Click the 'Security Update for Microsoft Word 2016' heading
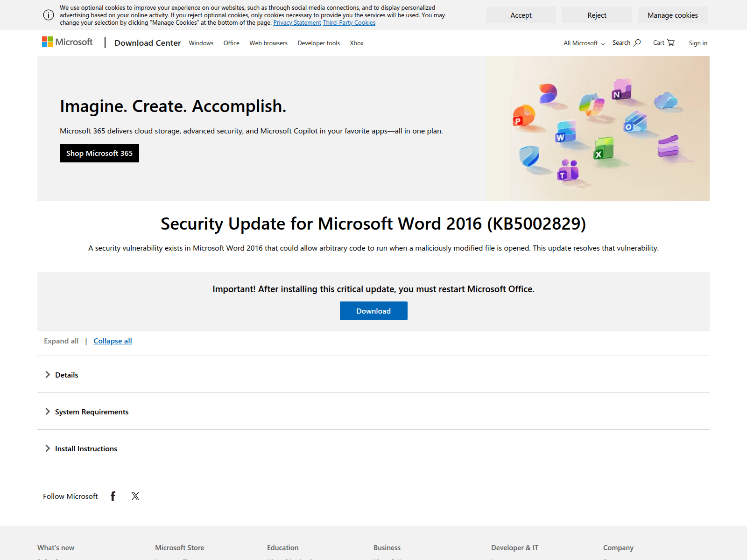Viewport: 747px width, 560px height. pyautogui.click(x=373, y=224)
